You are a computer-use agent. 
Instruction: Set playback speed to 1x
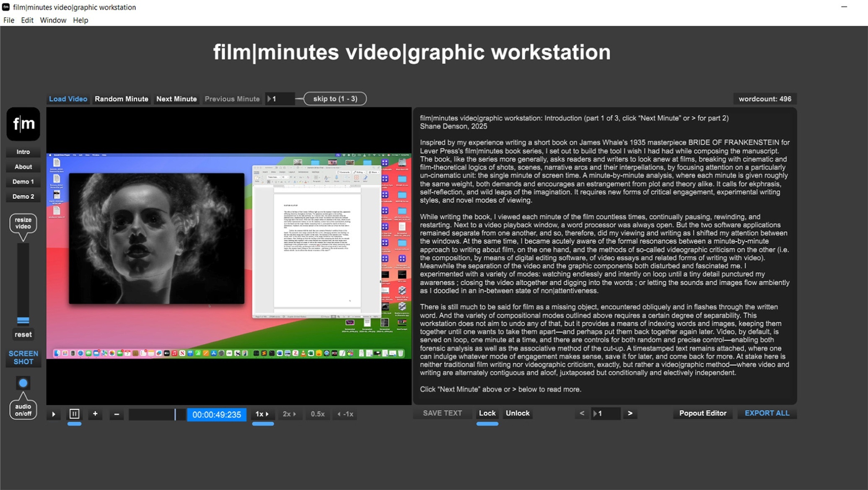click(262, 414)
